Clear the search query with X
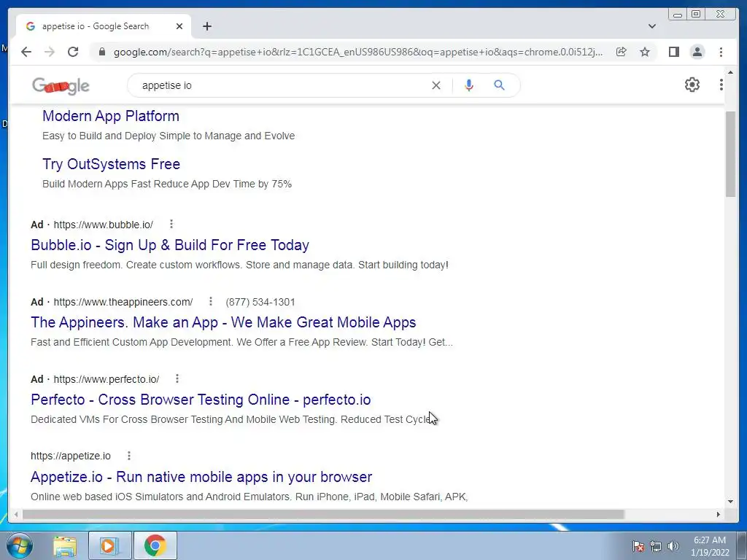This screenshot has height=560, width=747. (x=436, y=85)
